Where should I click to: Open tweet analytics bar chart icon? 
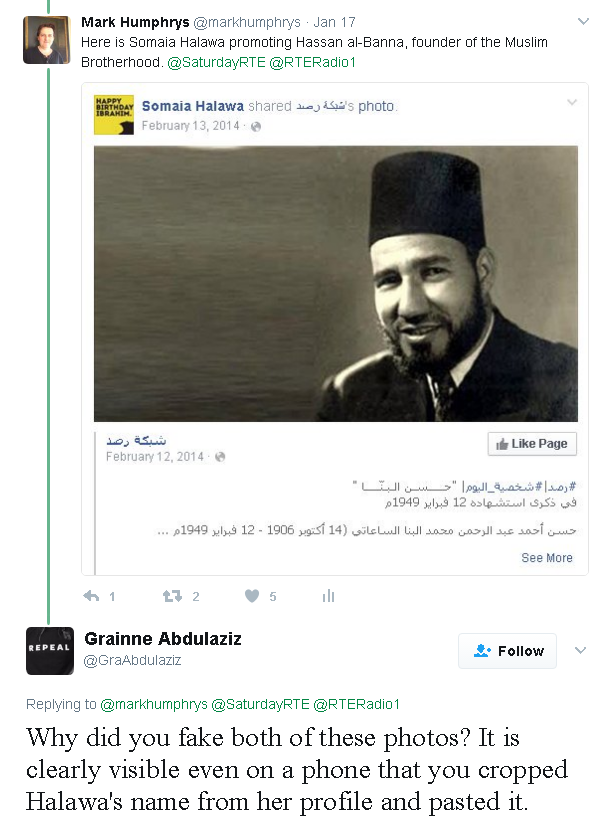coord(328,596)
